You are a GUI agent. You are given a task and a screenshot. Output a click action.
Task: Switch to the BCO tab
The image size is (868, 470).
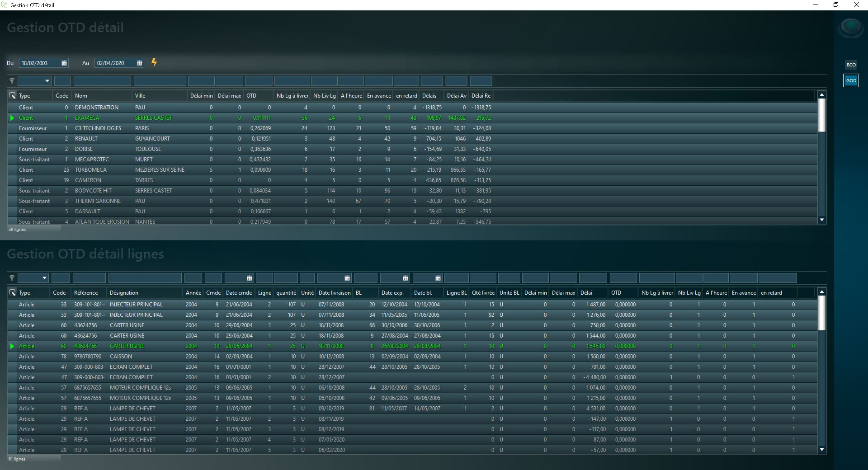pyautogui.click(x=851, y=65)
